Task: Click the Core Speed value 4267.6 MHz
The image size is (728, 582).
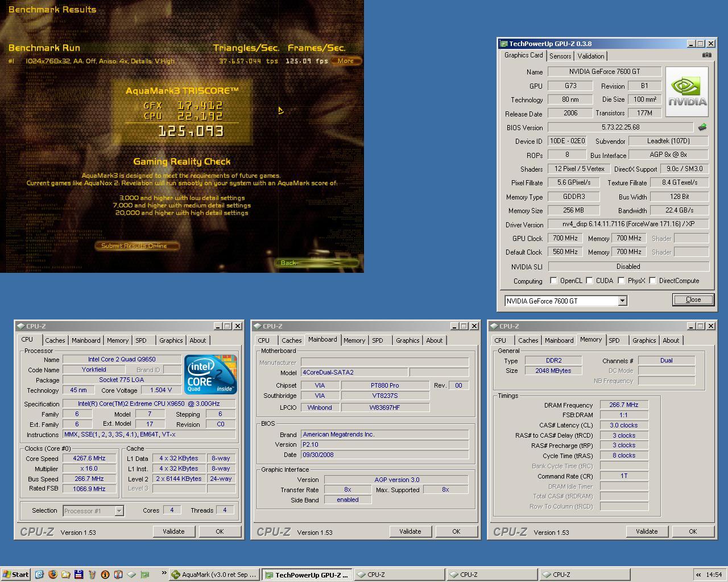Action: tap(89, 459)
